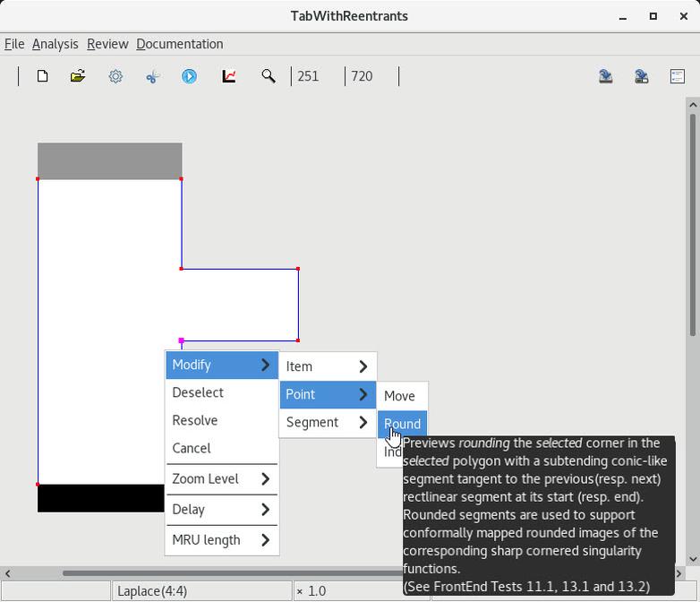700x602 pixels.
Task: Open file with the folder icon
Action: [78, 76]
